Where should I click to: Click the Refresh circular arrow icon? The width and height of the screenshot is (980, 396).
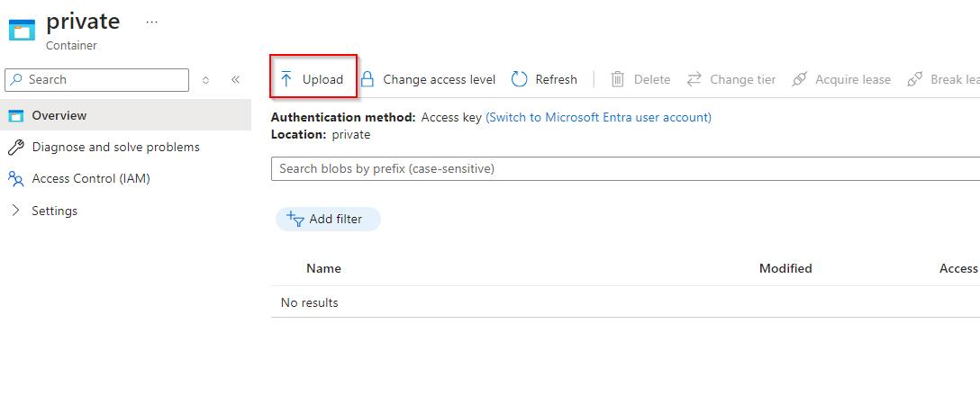point(520,79)
